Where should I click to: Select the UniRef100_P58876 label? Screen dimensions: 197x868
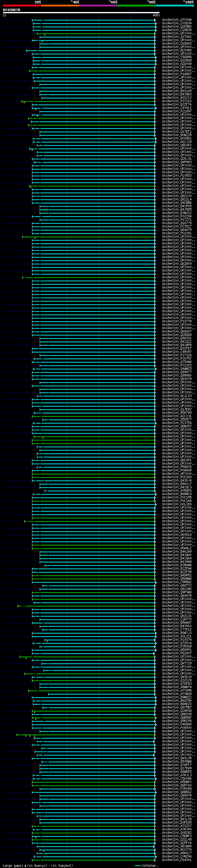coord(177,467)
